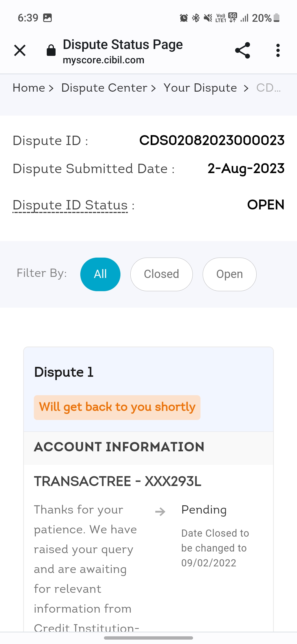Tap the Dispute ID Status label
The image size is (297, 644).
pos(70,205)
